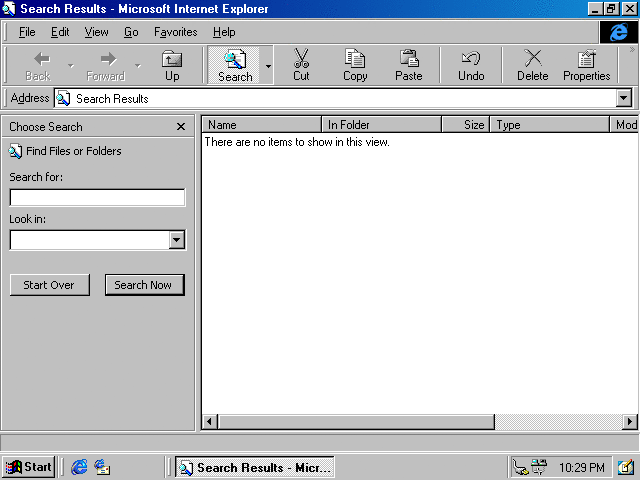The height and width of the screenshot is (480, 640).
Task: Open the Look in dropdown list
Action: pyautogui.click(x=176, y=240)
